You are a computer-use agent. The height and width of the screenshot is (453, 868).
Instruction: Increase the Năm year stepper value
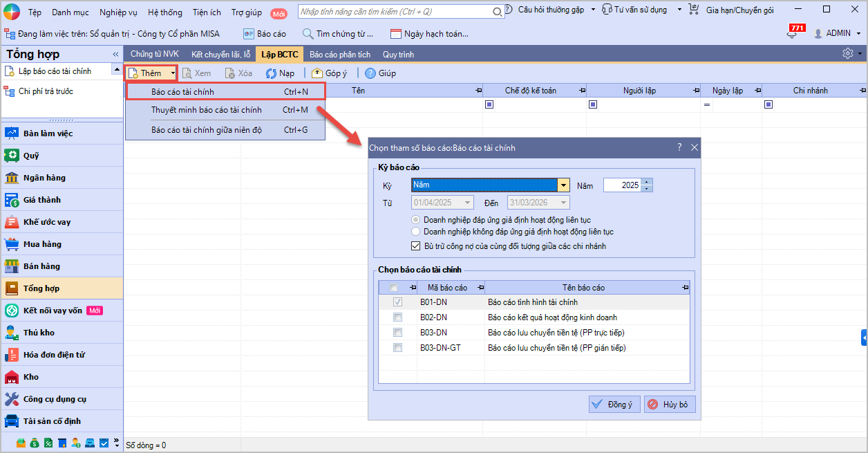point(647,183)
